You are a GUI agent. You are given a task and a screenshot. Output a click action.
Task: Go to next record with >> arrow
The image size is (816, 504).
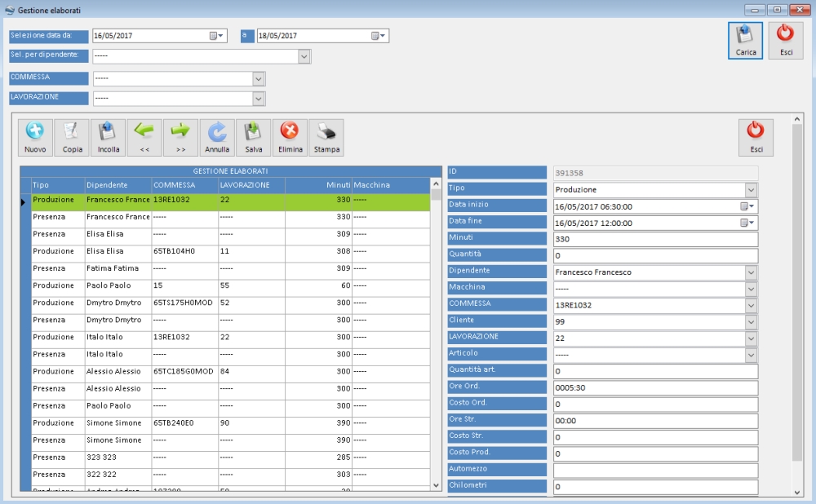[180, 137]
